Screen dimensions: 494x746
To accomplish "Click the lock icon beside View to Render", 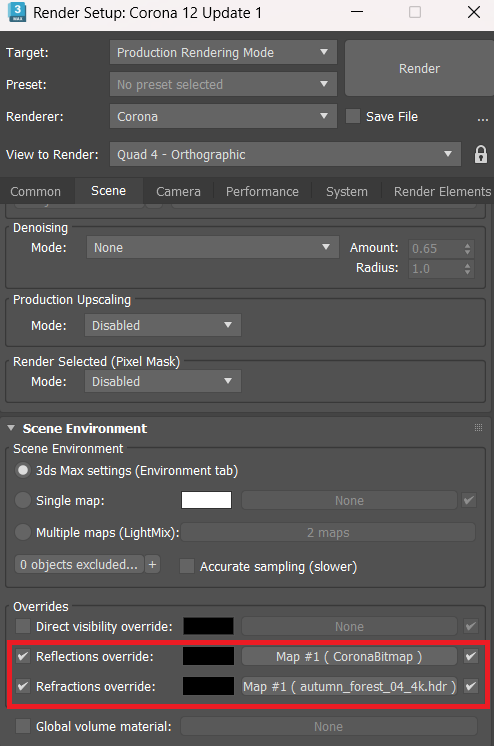I will click(481, 155).
